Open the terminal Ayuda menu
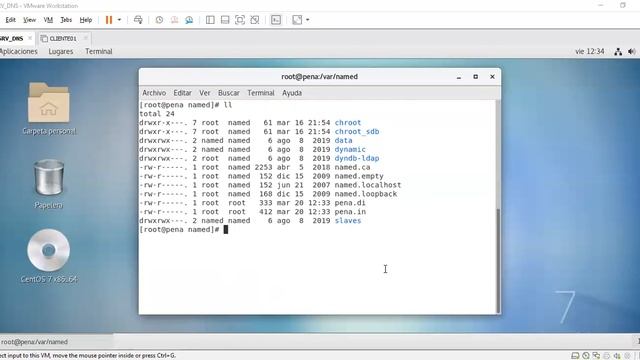The height and width of the screenshot is (360, 640). pyautogui.click(x=292, y=93)
